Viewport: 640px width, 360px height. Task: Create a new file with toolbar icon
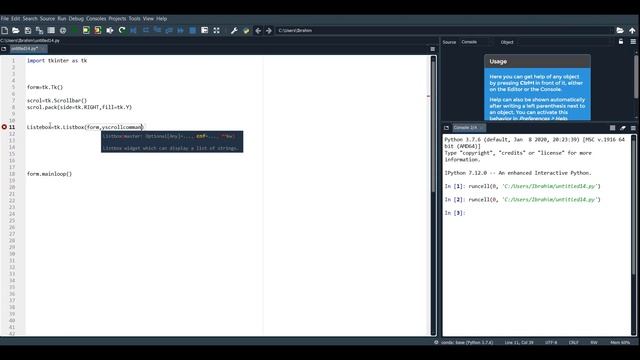point(4,30)
